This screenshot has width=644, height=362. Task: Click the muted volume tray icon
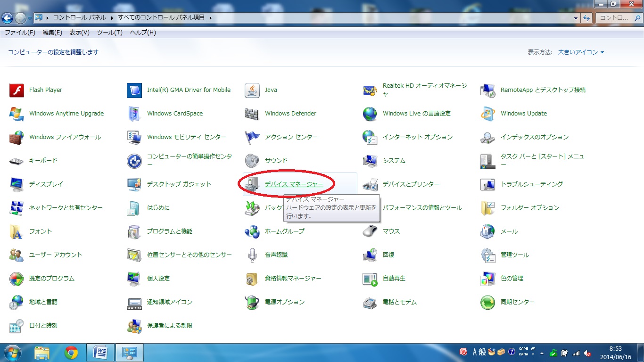coord(587,353)
